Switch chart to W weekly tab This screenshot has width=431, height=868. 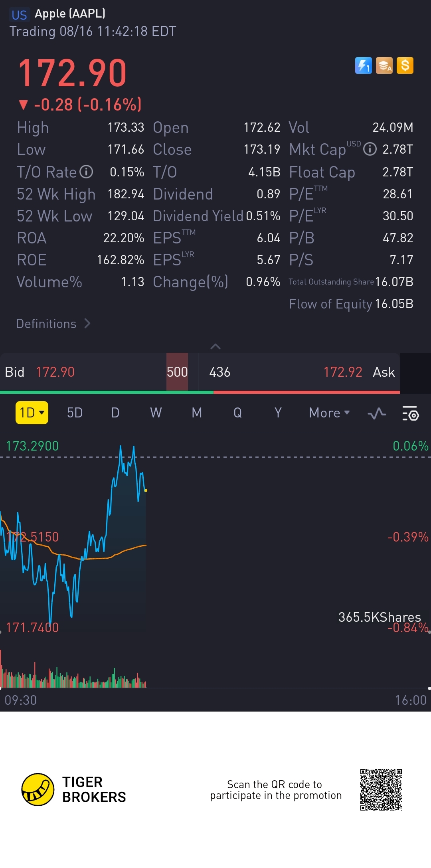(x=156, y=413)
